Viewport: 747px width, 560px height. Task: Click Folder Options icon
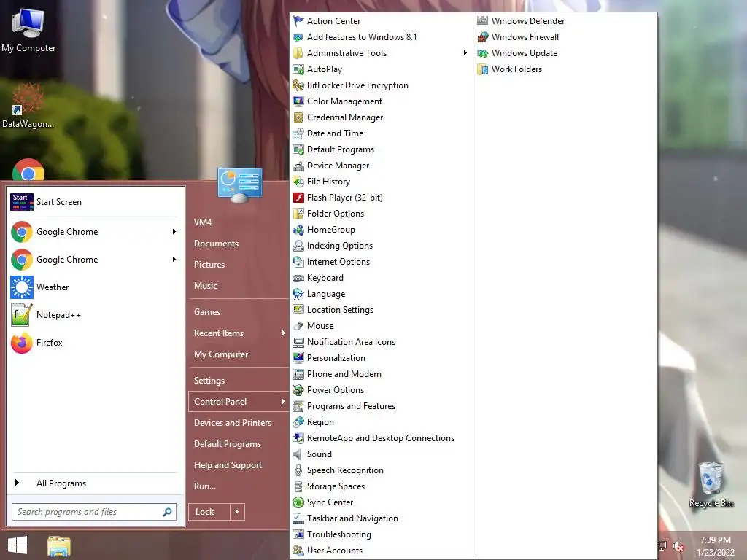click(x=298, y=214)
